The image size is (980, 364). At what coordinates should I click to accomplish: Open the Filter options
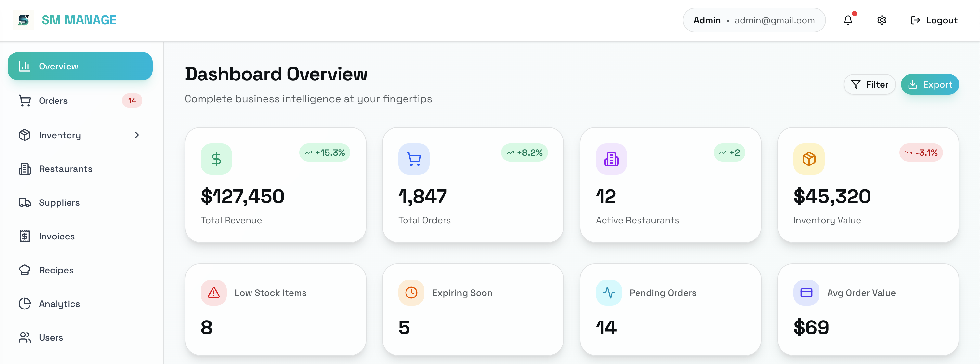(870, 84)
